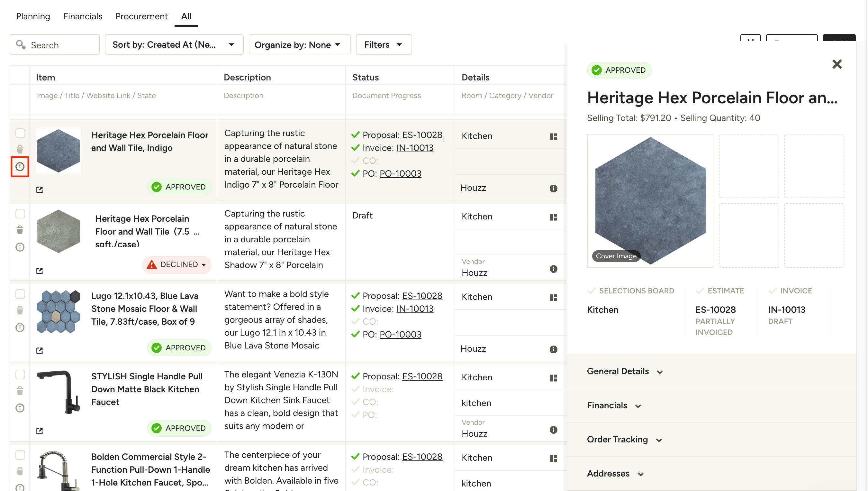The width and height of the screenshot is (868, 491).
Task: Select checkbox for Heritage Hex Indigo tile
Action: pos(20,133)
